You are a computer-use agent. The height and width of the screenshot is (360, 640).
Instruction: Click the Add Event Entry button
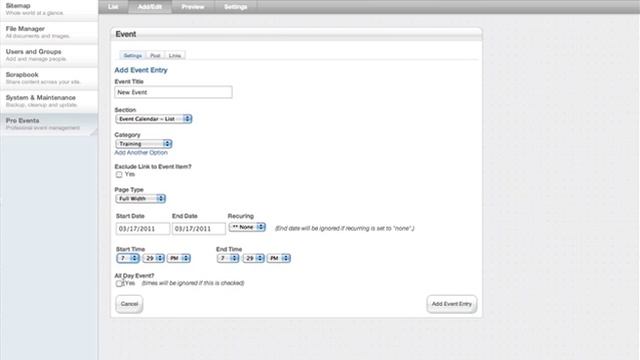point(452,304)
